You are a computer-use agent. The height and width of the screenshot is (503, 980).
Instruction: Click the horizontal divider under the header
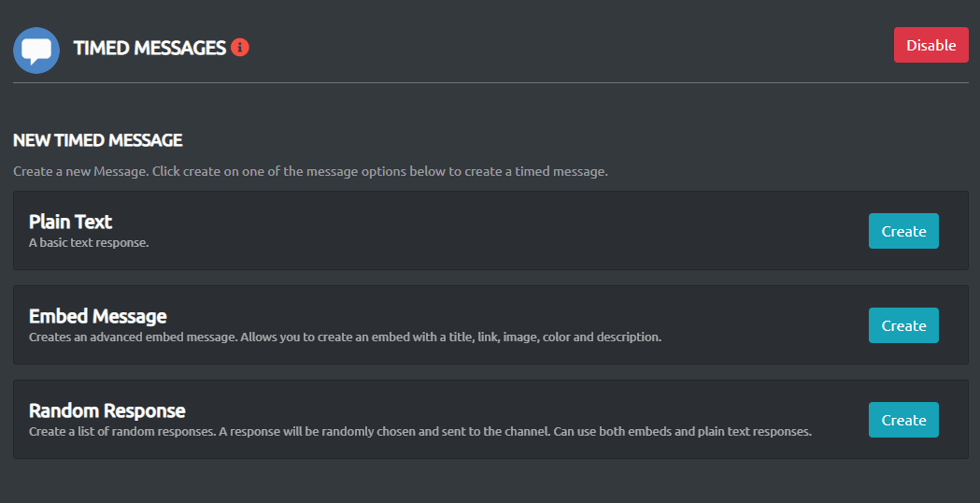(x=490, y=83)
